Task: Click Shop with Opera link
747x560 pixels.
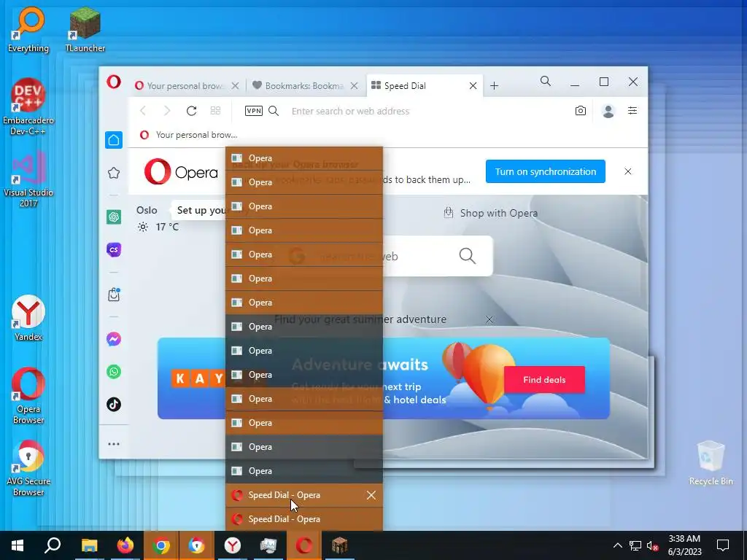Action: pos(491,213)
